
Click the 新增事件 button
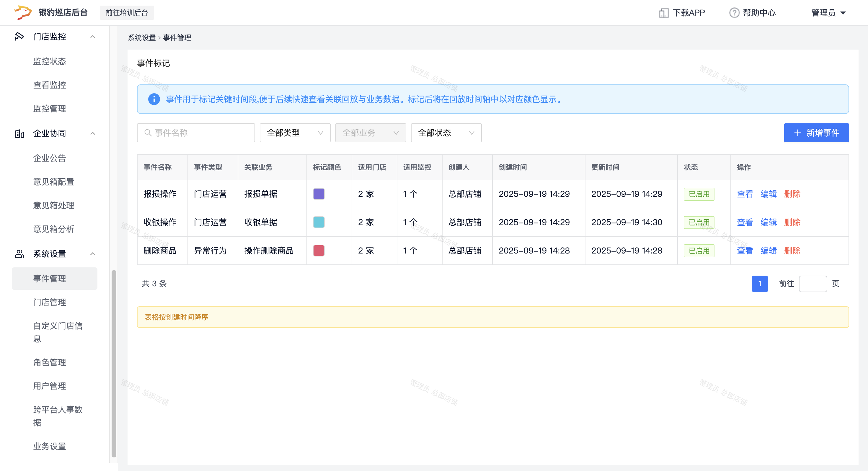[x=816, y=133]
